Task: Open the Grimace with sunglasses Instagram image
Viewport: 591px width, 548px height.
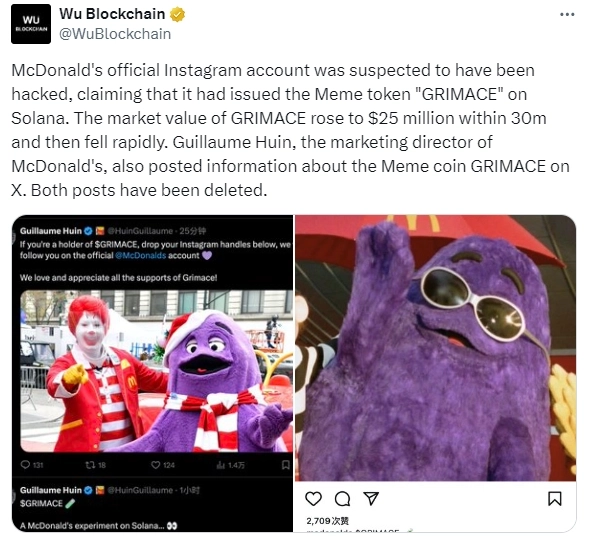Action: coord(435,348)
